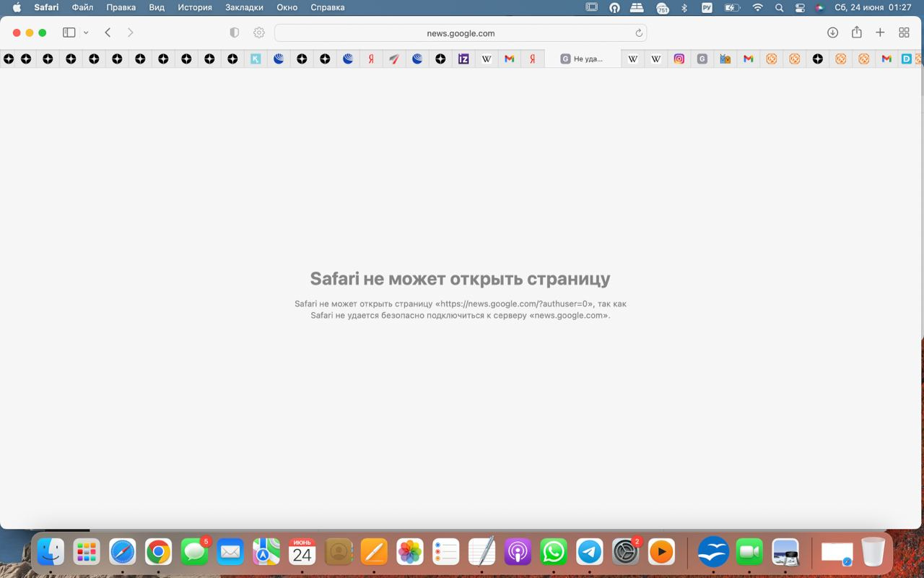The width and height of the screenshot is (924, 578).
Task: Open the Safari downloads list icon
Action: tap(832, 33)
